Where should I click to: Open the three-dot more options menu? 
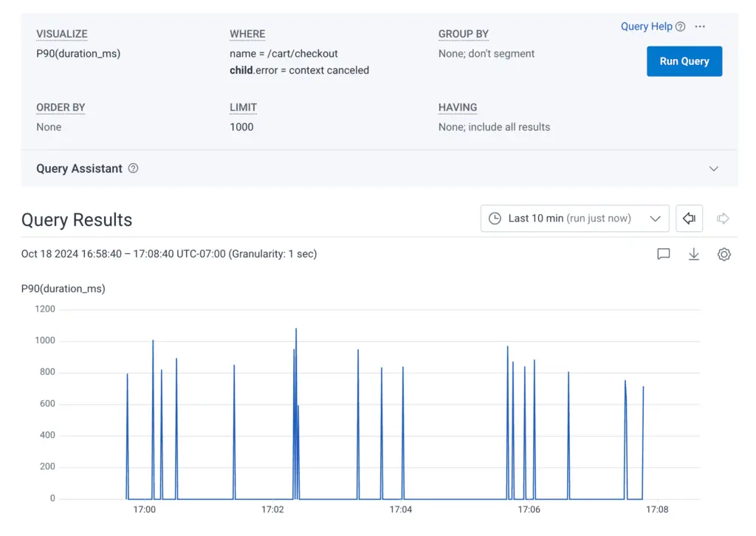pyautogui.click(x=700, y=27)
